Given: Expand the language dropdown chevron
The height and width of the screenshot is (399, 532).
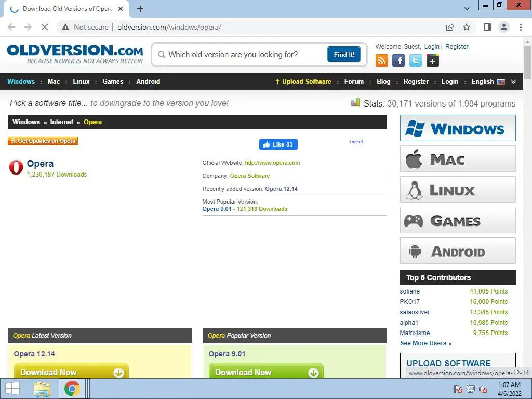Looking at the screenshot, I should point(513,82).
